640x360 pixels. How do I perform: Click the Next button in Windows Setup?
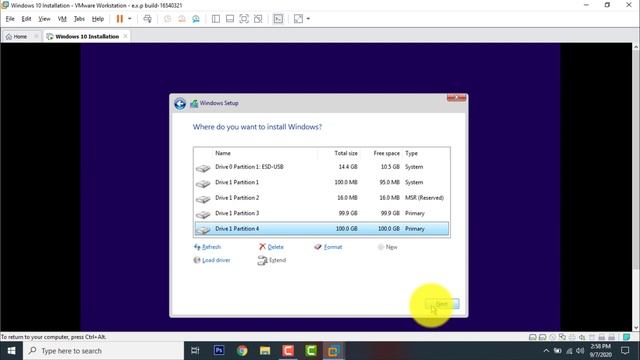click(x=442, y=304)
